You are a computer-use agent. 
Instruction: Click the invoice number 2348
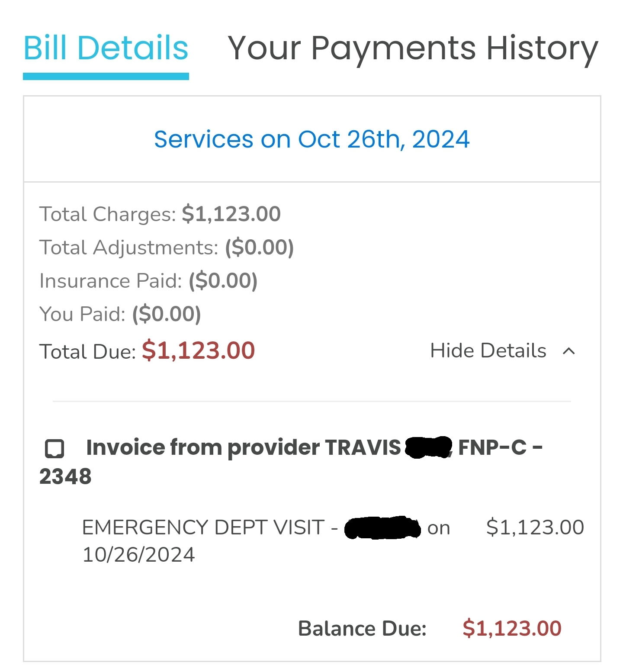pos(65,476)
